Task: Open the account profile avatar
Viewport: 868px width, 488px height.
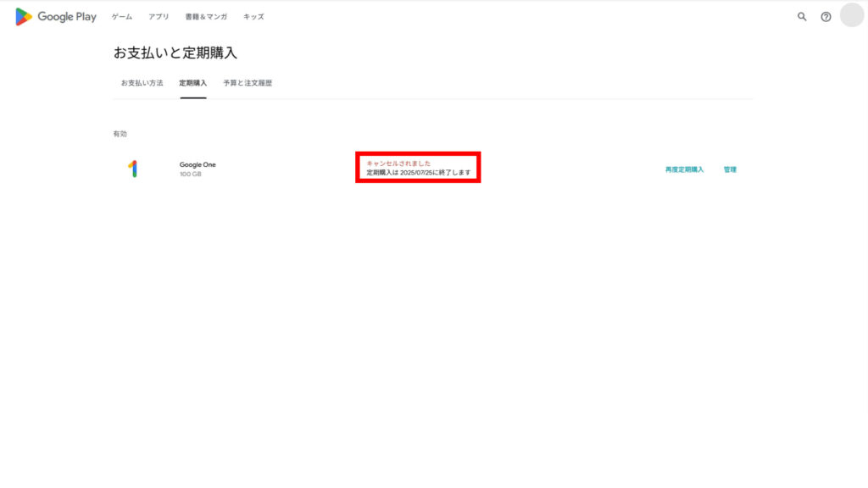Action: pyautogui.click(x=852, y=15)
